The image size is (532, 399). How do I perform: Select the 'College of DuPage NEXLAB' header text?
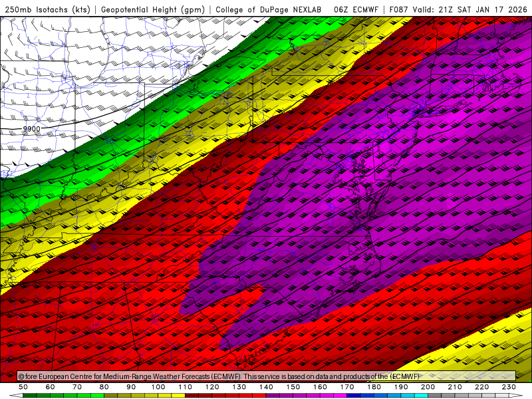point(269,9)
